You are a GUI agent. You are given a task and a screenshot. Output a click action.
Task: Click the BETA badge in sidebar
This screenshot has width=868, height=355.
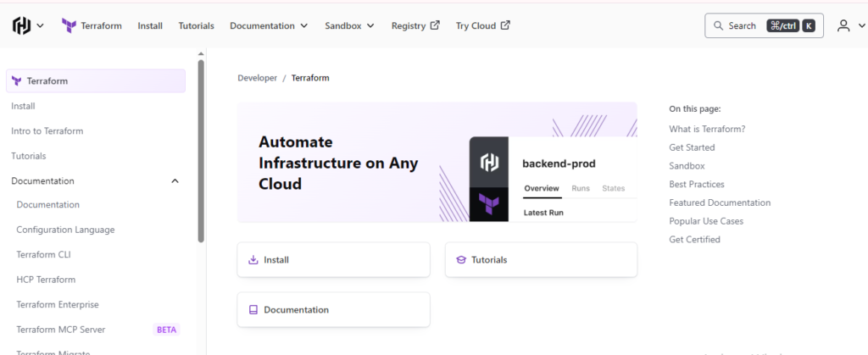[167, 330]
